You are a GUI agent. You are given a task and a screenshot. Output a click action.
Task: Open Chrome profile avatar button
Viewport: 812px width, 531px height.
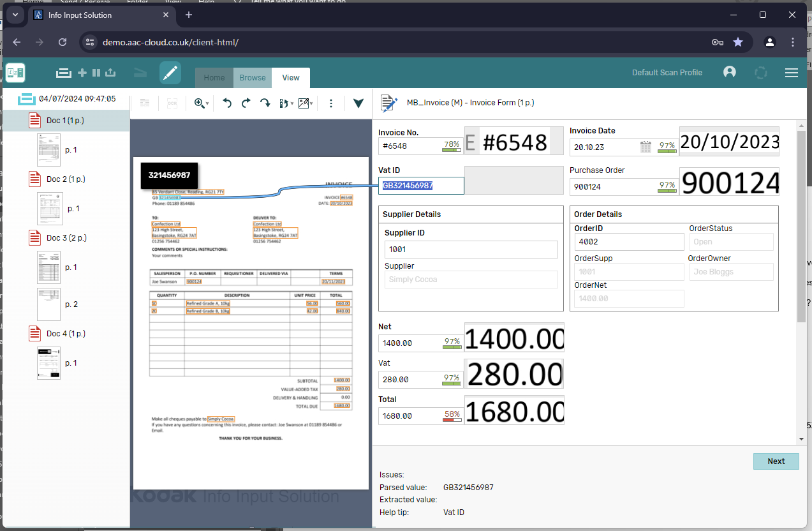(770, 42)
